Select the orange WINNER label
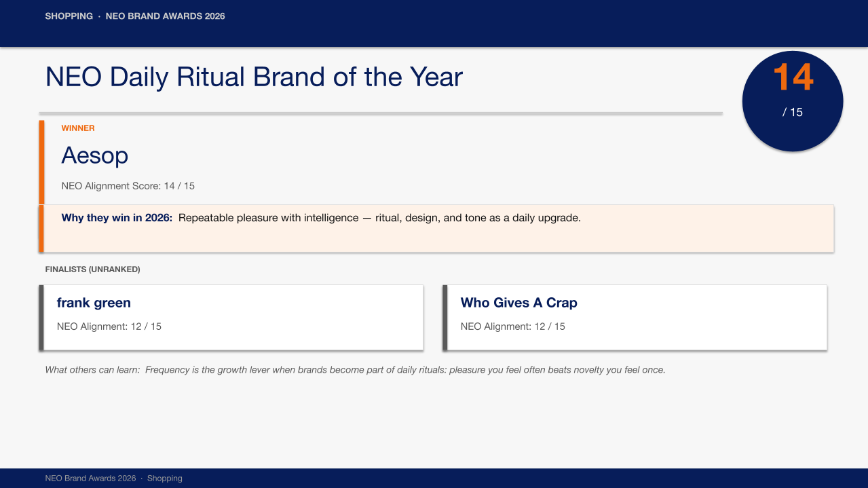This screenshot has width=868, height=488. coord(78,128)
